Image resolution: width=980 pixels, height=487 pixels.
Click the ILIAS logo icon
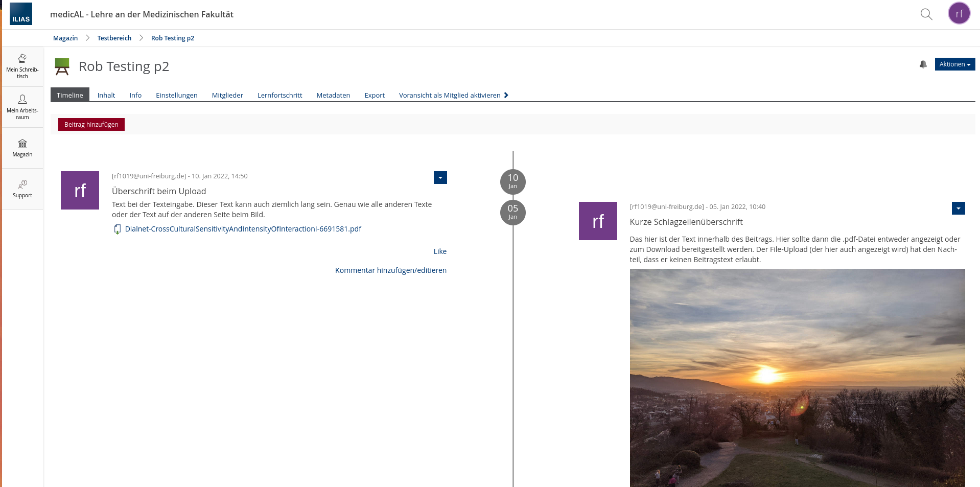click(21, 14)
